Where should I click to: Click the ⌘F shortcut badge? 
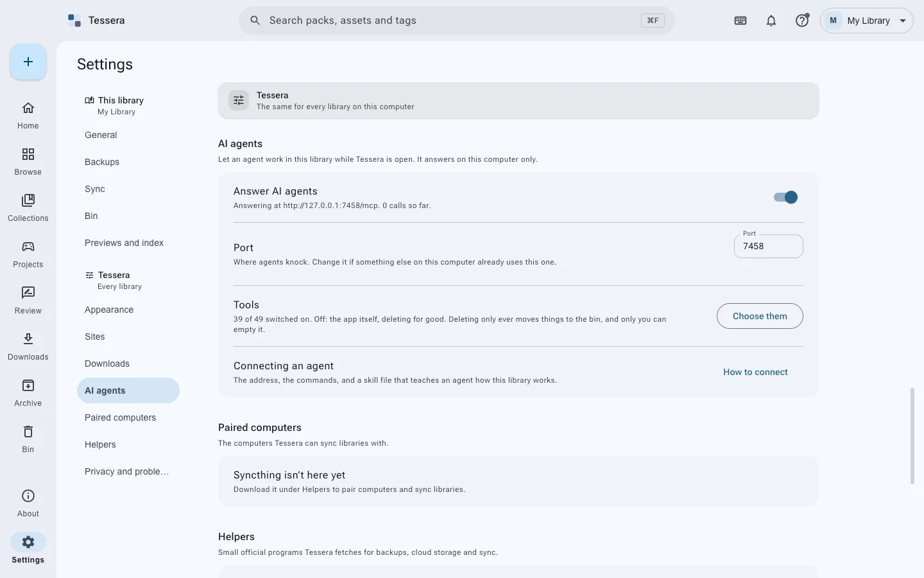click(653, 21)
